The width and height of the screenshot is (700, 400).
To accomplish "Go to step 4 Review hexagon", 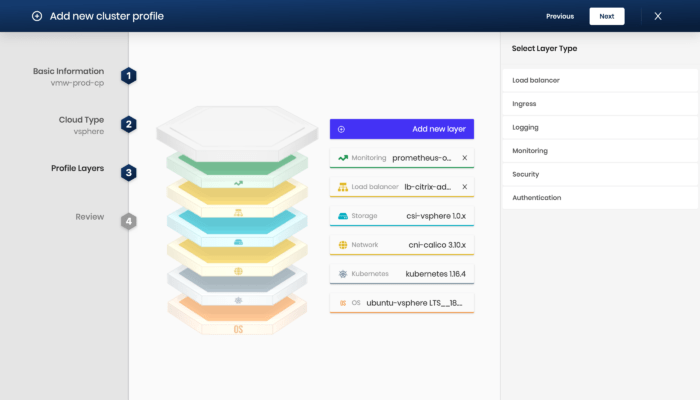I will pyautogui.click(x=129, y=221).
